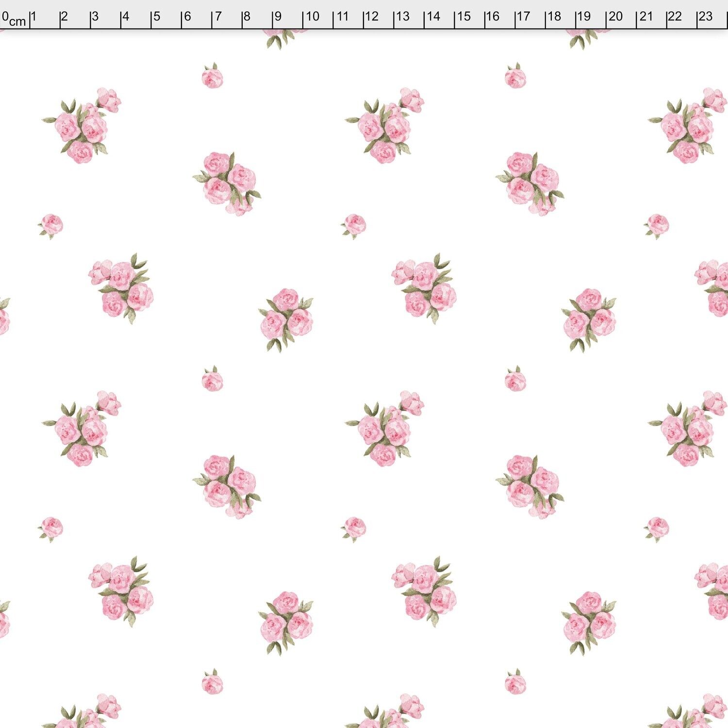728x728 pixels.
Task: Click the topmost single rosebud below the 7 cm mark
Action: [x=212, y=77]
